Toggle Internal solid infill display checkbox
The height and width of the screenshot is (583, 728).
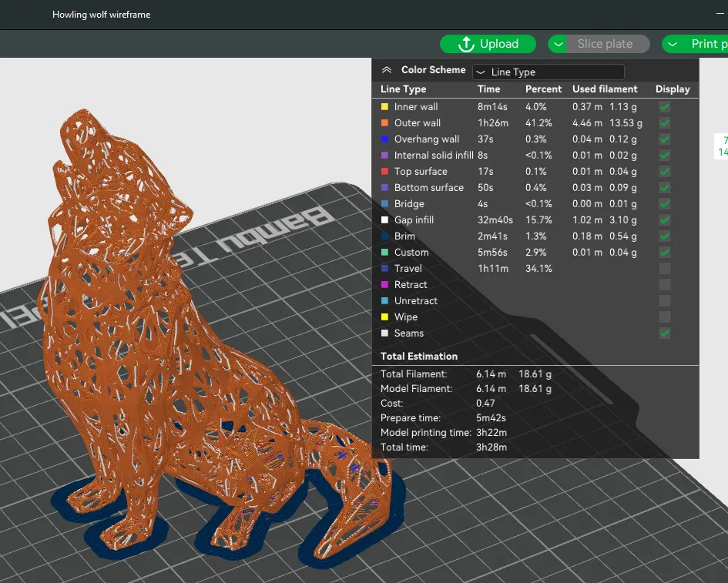[x=665, y=156]
